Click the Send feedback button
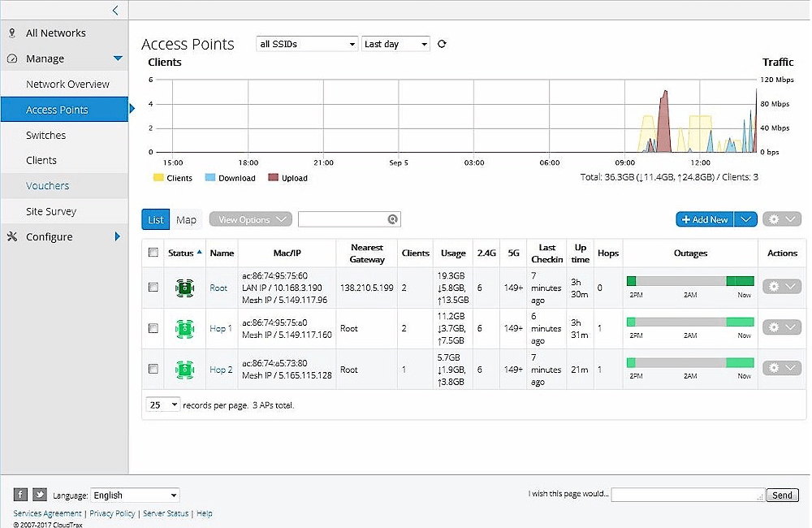Screen dimensions: 812x528 pyautogui.click(x=782, y=495)
